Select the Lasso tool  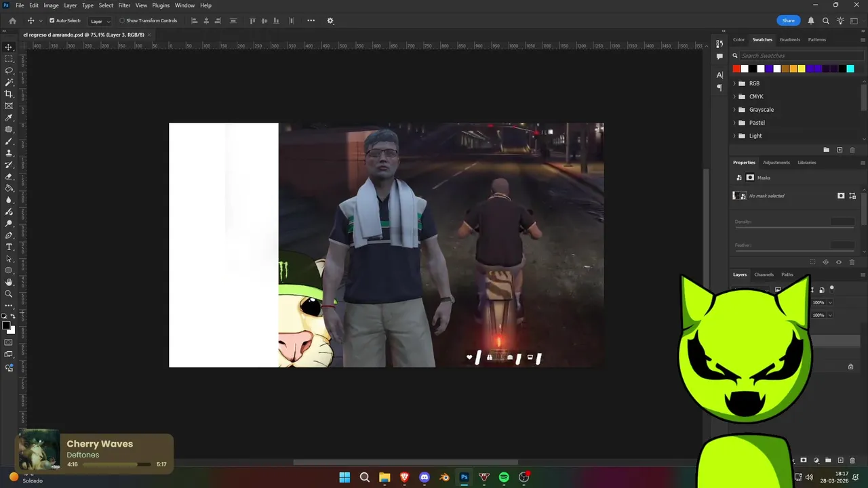click(x=9, y=70)
